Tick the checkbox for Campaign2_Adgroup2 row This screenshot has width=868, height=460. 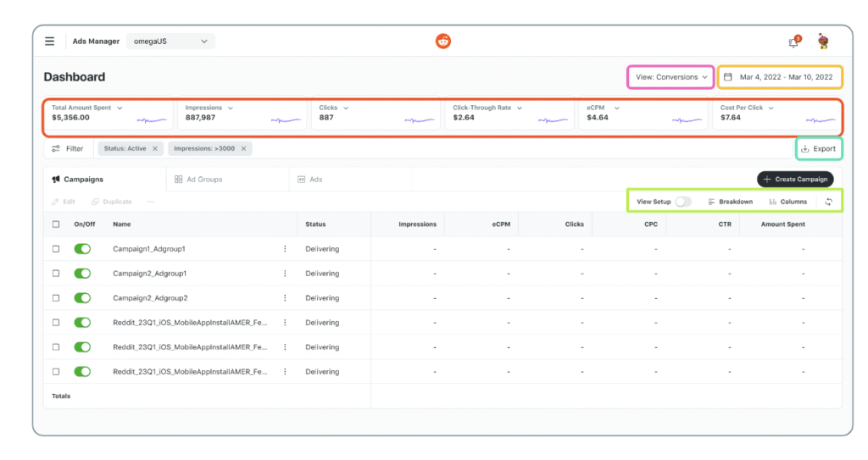coord(56,298)
